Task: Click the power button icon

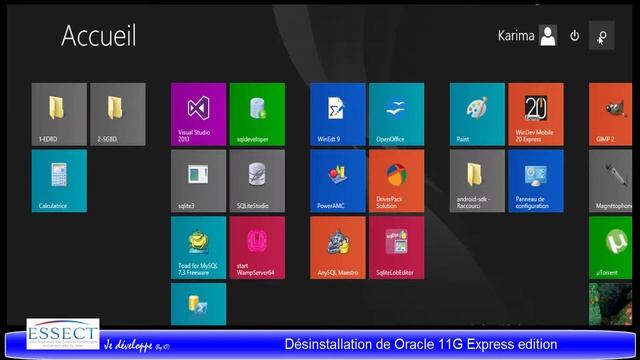Action: tap(575, 36)
